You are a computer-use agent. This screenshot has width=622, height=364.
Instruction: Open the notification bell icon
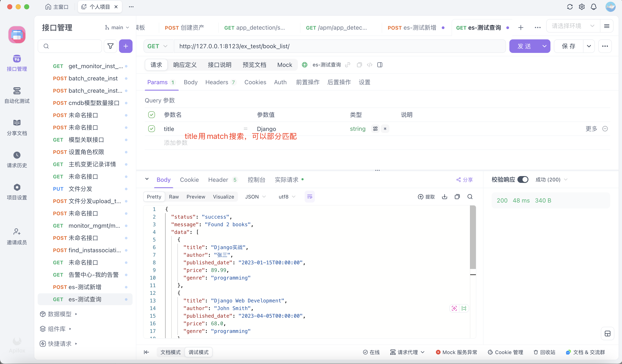(x=594, y=7)
